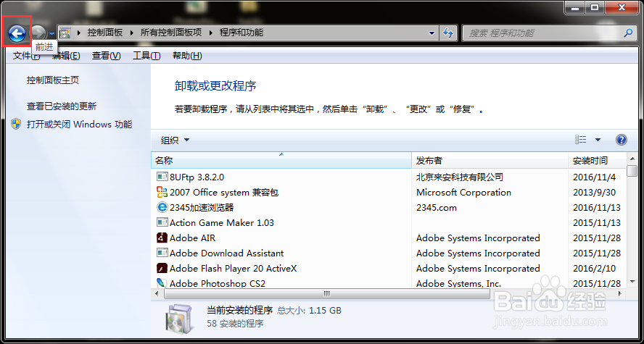The image size is (644, 344).
Task: Click the greyed forward navigation arrow
Action: (38, 33)
